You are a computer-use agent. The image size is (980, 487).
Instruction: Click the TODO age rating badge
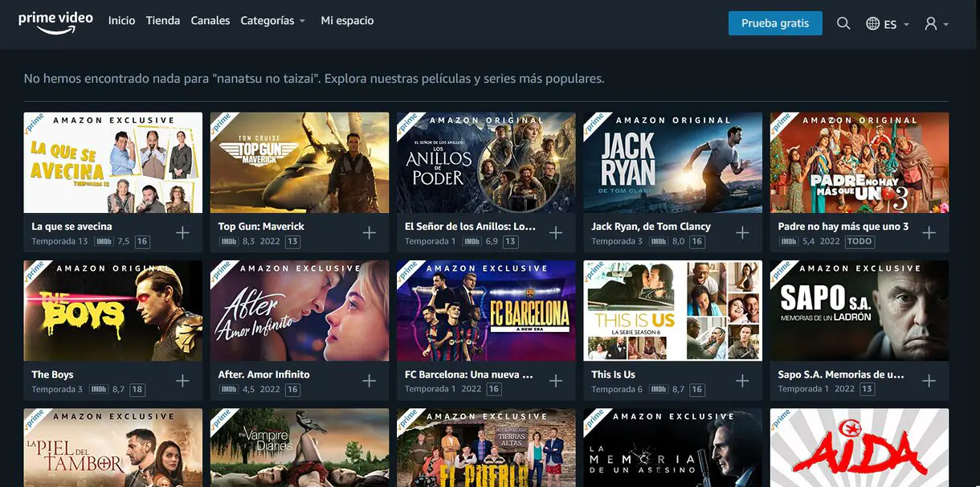(x=859, y=241)
